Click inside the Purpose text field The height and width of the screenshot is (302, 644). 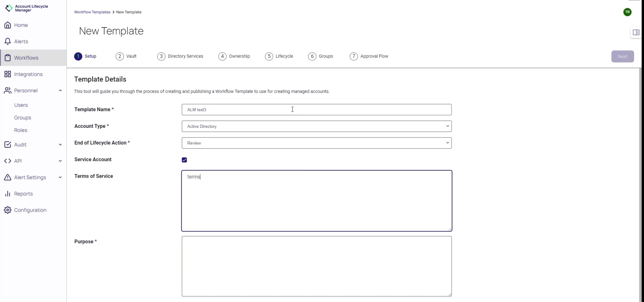(x=316, y=267)
